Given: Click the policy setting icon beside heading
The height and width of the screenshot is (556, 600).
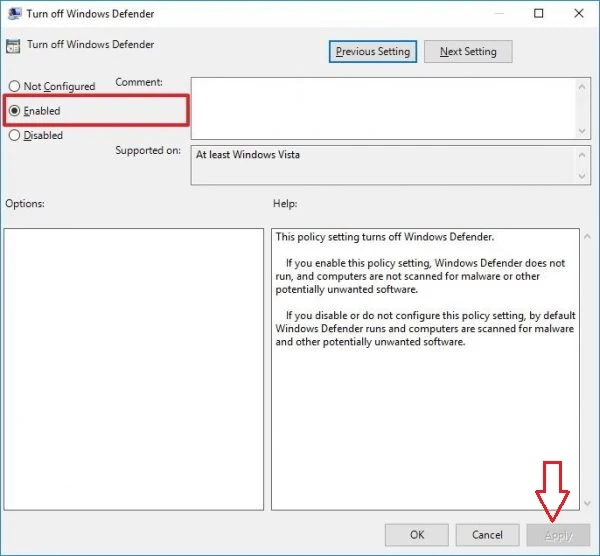Looking at the screenshot, I should (13, 46).
